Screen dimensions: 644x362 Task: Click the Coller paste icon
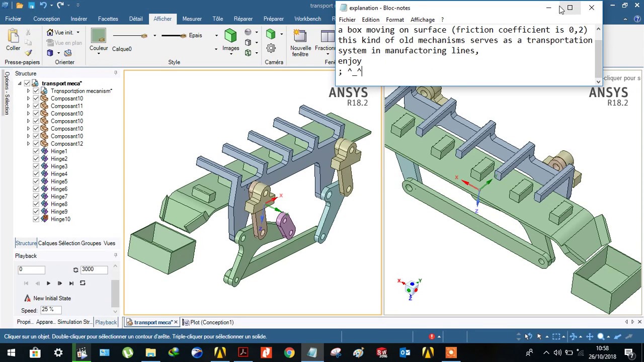coord(13,36)
